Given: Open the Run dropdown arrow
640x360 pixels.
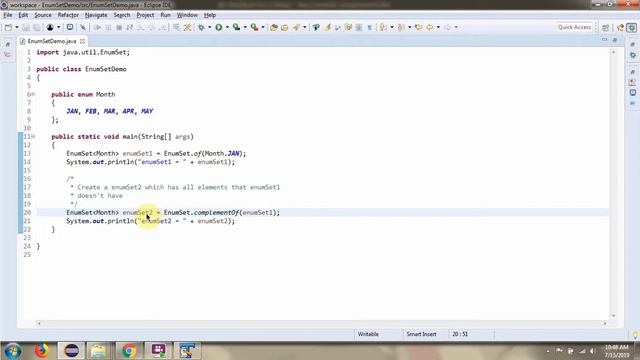Looking at the screenshot, I should coord(227,27).
